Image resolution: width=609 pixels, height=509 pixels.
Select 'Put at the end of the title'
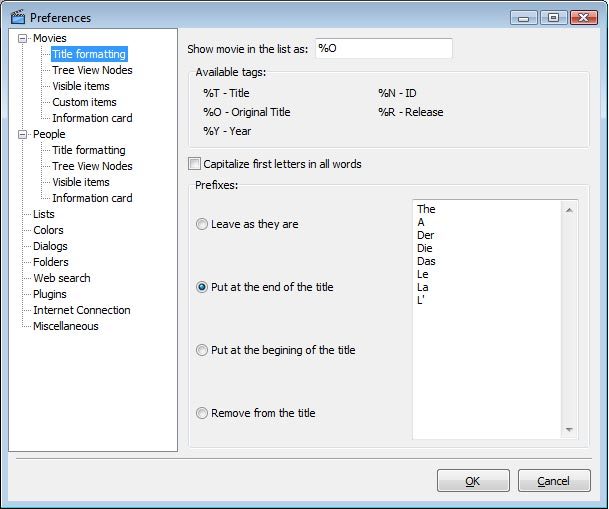tap(202, 287)
